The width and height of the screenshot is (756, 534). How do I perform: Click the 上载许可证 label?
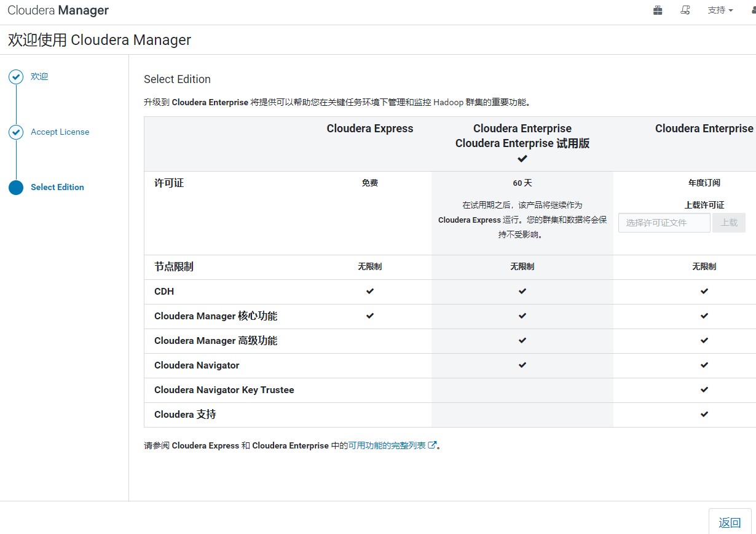click(x=704, y=205)
